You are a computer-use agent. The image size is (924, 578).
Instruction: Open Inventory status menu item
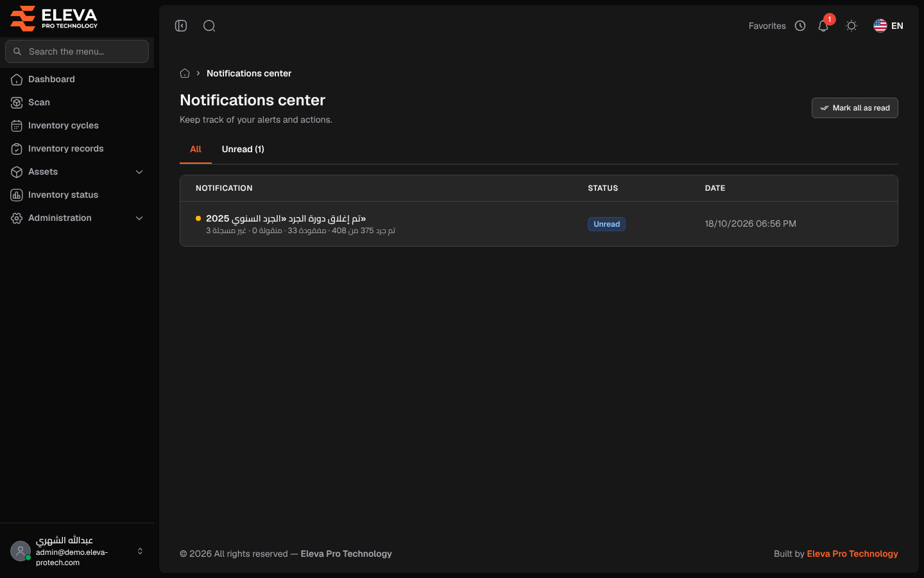tap(77, 195)
